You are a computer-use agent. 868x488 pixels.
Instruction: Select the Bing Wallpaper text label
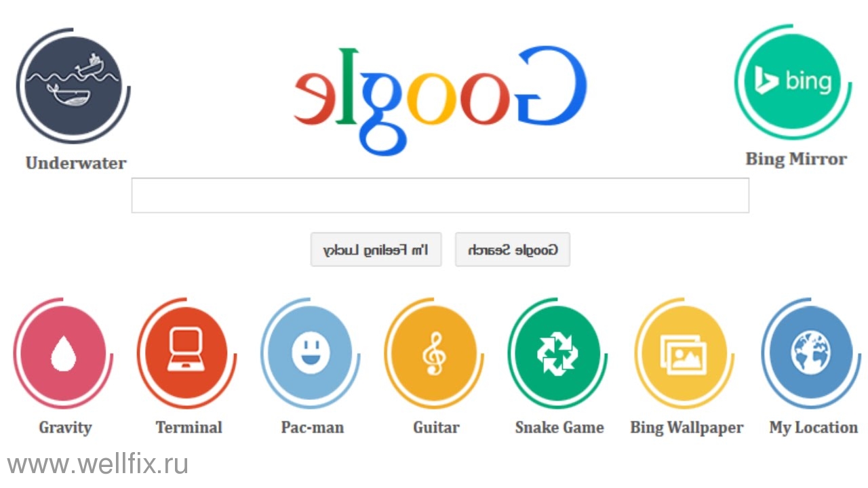pyautogui.click(x=687, y=428)
